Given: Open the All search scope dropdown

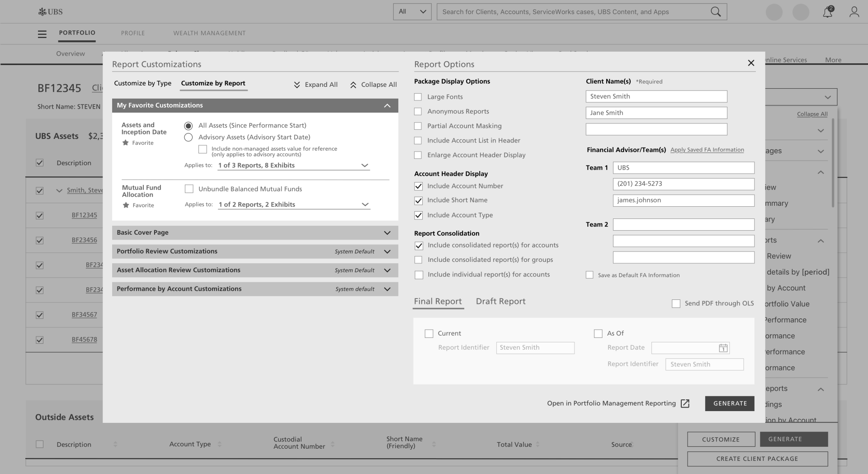Looking at the screenshot, I should click(412, 12).
